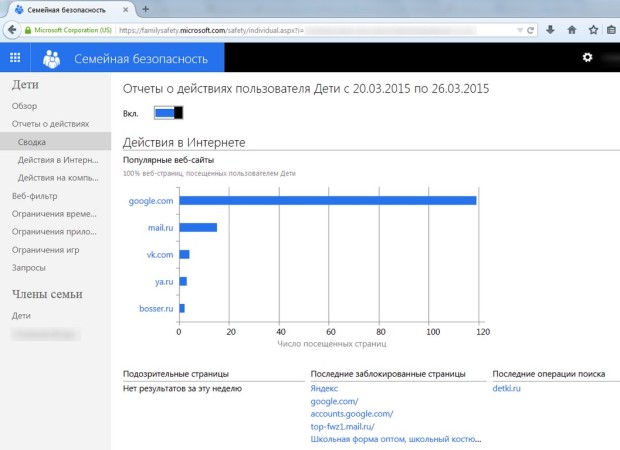Screen dimensions: 620x450
Task: Open a new browser tab with plus
Action: pyautogui.click(x=146, y=9)
